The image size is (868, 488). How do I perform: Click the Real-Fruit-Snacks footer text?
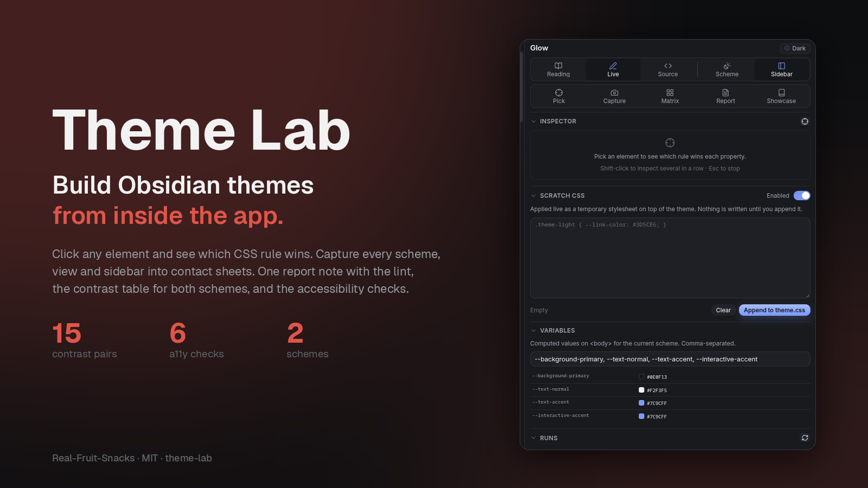tap(93, 458)
